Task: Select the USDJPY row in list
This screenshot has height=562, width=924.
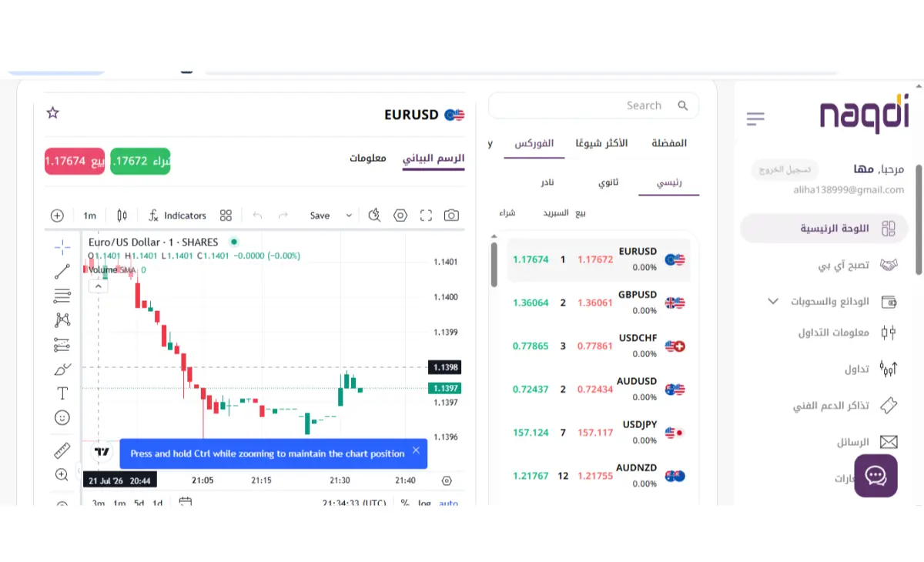Action: click(598, 433)
